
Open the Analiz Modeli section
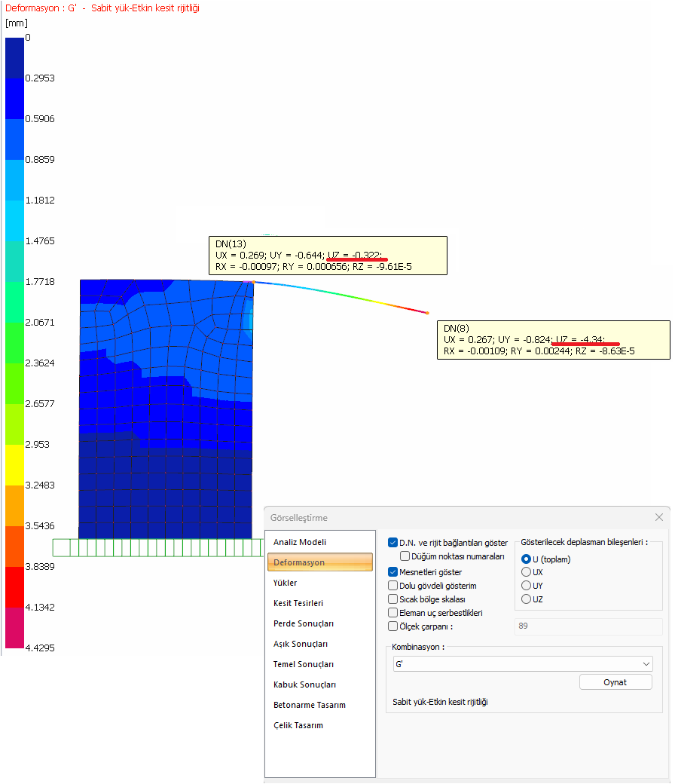pos(300,542)
